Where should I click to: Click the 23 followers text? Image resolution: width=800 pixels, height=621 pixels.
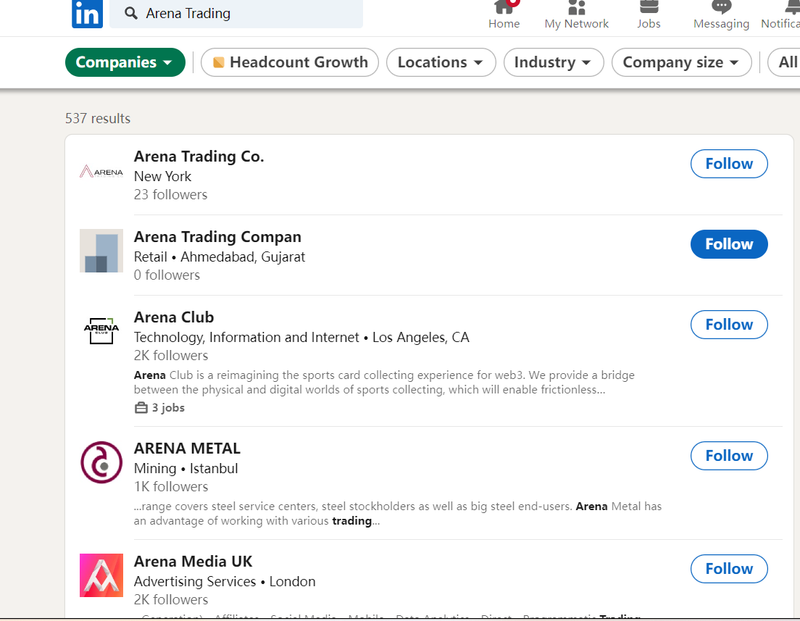click(x=170, y=194)
